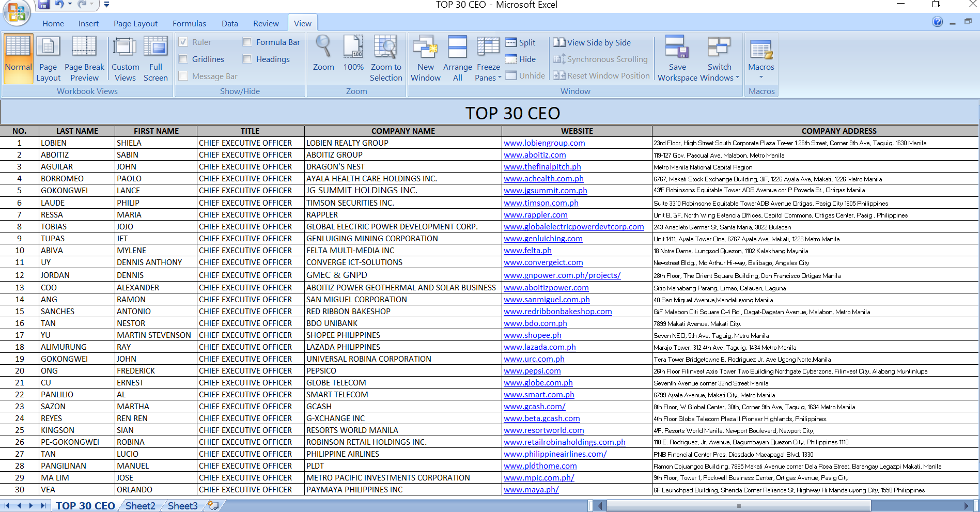Open the Insert ribbon tab
This screenshot has height=512, width=980.
click(88, 23)
